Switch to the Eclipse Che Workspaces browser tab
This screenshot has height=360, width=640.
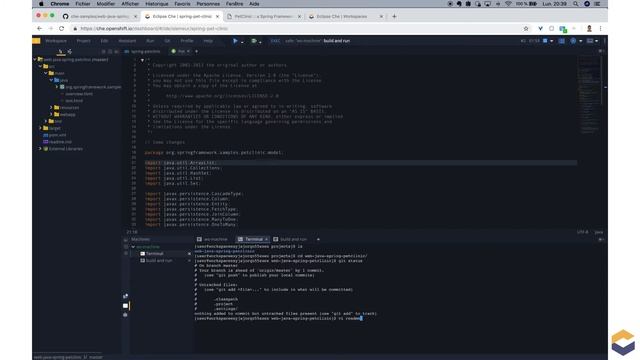pyautogui.click(x=345, y=16)
